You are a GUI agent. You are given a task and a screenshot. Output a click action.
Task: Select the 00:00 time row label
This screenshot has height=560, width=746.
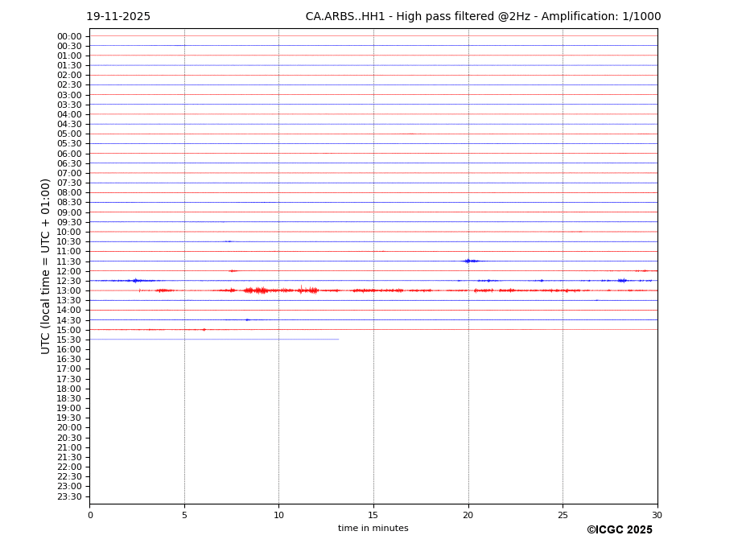tap(68, 36)
